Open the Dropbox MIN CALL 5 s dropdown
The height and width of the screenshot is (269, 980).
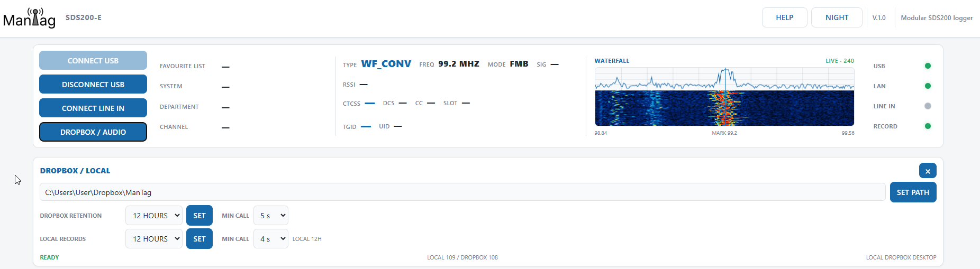[x=271, y=216]
